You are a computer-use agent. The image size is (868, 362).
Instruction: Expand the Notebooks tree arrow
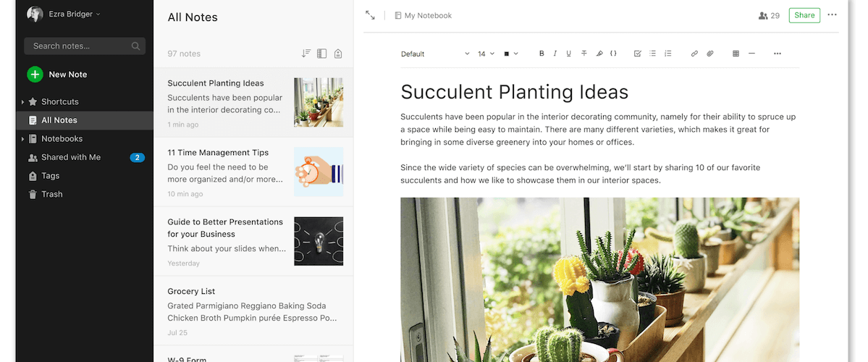point(22,139)
